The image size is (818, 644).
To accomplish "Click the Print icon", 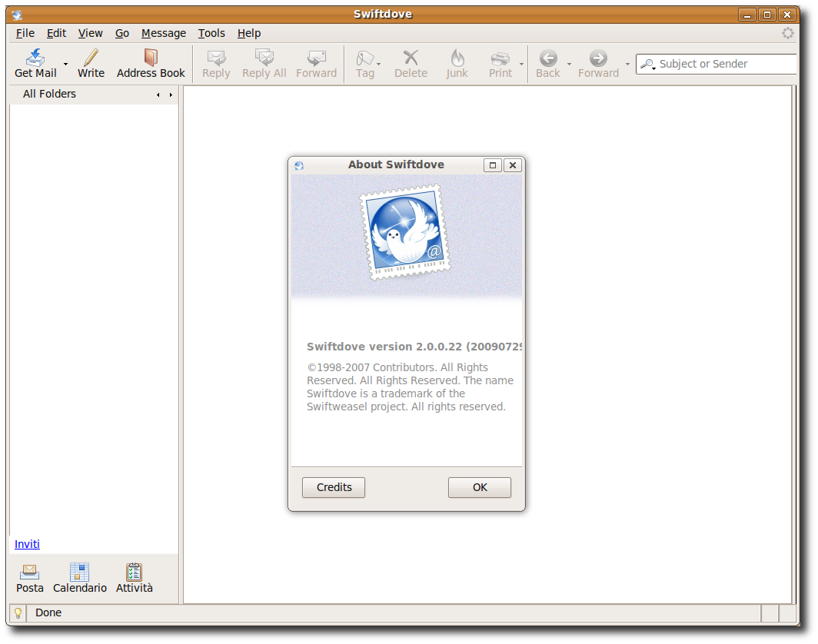I will tap(500, 58).
